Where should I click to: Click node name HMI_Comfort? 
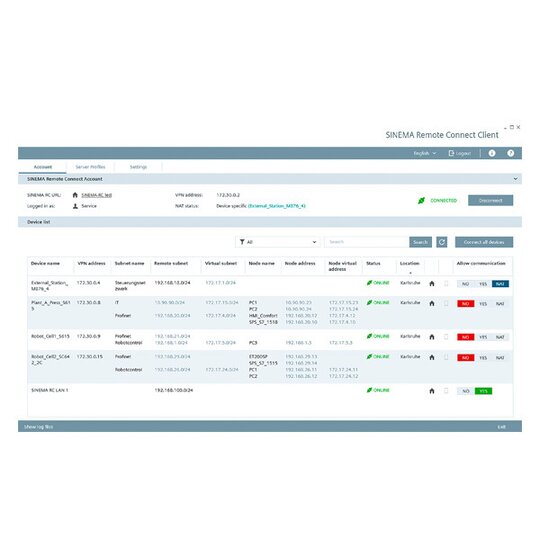tap(263, 315)
